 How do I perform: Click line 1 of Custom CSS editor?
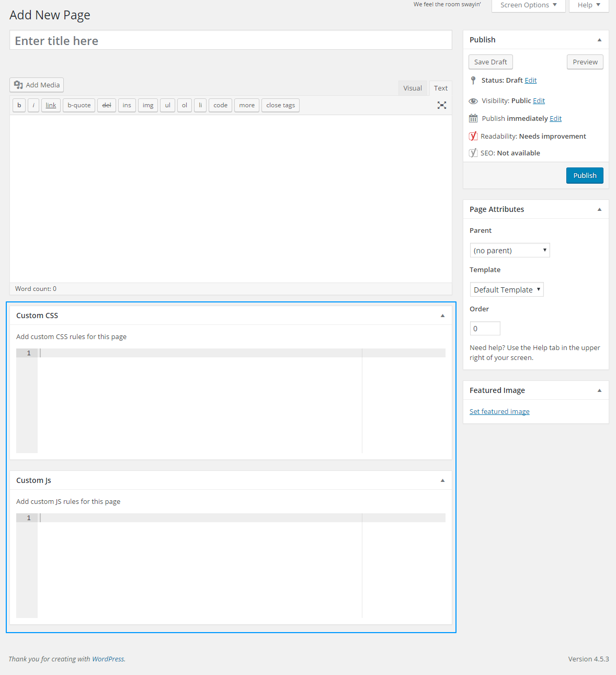pos(243,353)
